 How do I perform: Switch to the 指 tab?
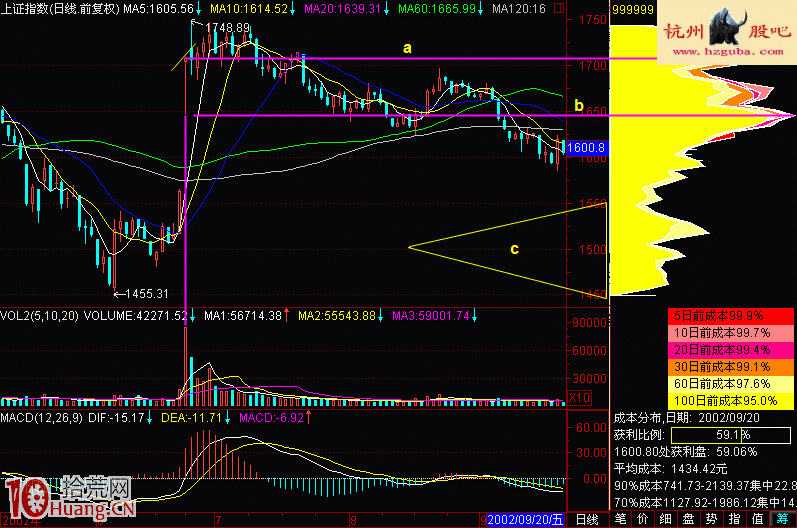(x=734, y=519)
